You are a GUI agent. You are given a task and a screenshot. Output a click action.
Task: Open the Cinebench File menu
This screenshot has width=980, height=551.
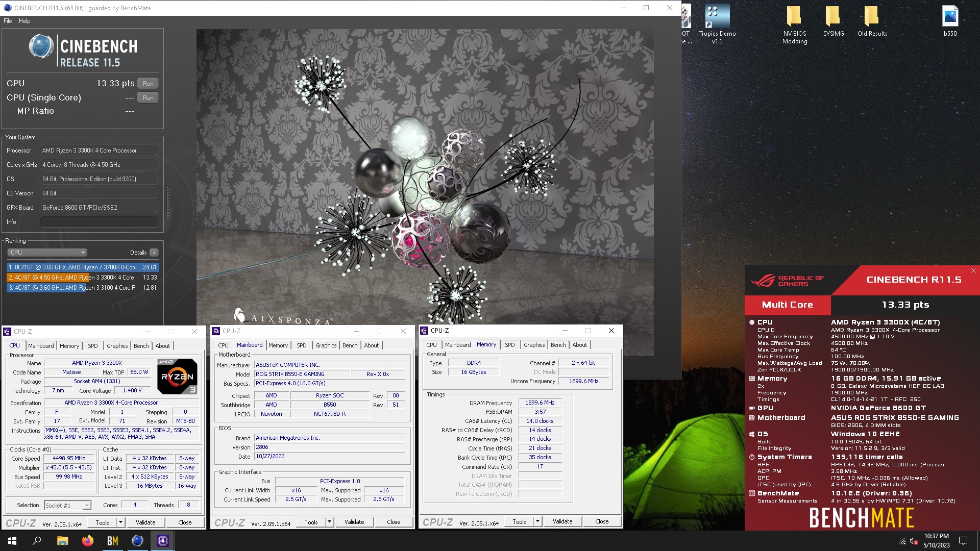click(x=8, y=21)
